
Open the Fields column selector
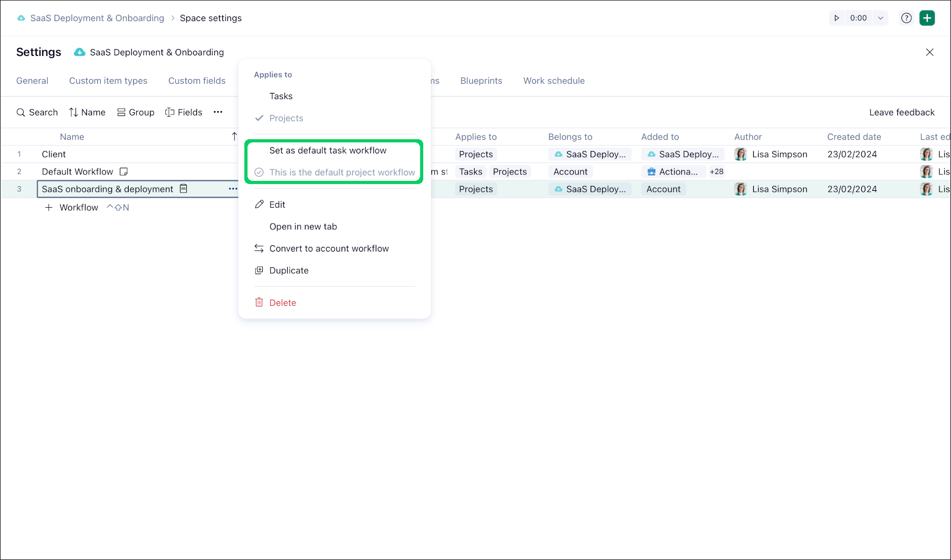click(x=184, y=112)
